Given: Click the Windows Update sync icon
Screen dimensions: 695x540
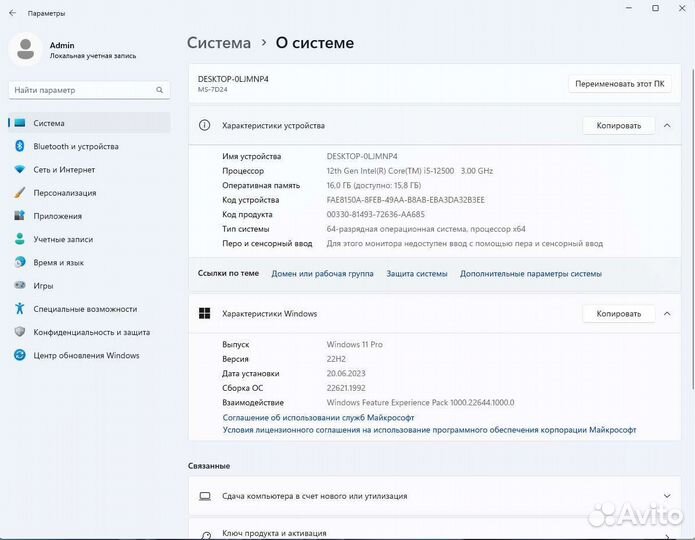Looking at the screenshot, I should coord(20,355).
